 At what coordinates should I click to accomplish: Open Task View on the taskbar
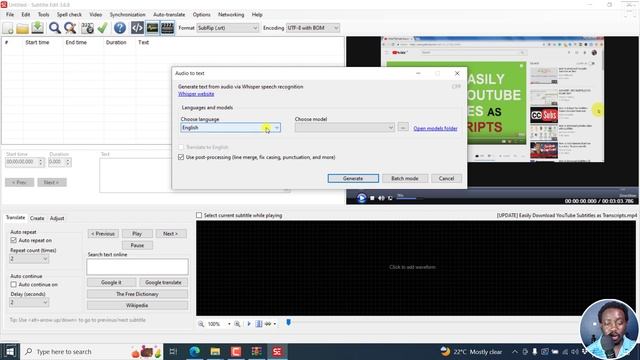(x=173, y=351)
